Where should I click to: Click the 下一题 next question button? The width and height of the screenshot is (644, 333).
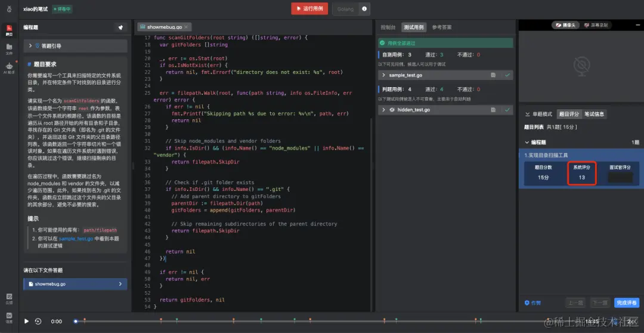600,303
